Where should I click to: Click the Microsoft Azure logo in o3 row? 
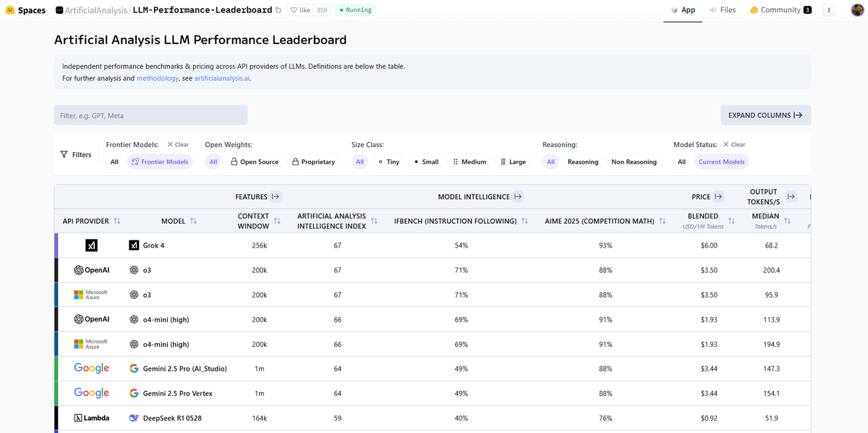click(x=91, y=295)
